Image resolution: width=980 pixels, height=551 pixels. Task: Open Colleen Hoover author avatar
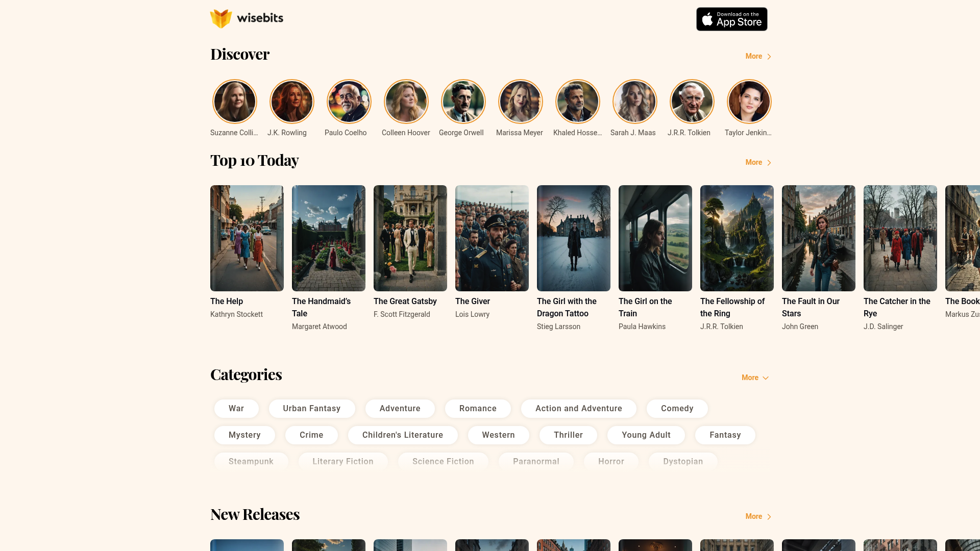pos(406,102)
